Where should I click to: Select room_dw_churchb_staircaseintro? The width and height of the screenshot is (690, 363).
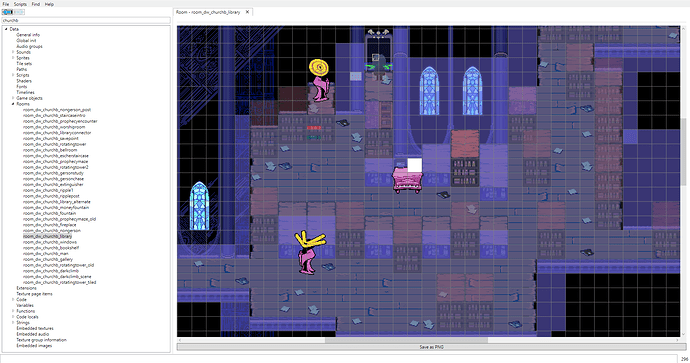[54, 115]
